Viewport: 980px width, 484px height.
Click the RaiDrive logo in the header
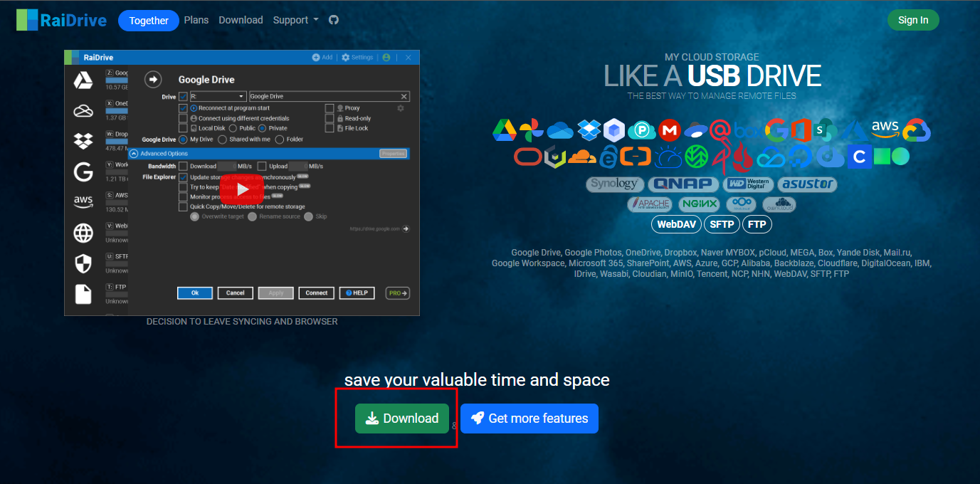coord(62,20)
